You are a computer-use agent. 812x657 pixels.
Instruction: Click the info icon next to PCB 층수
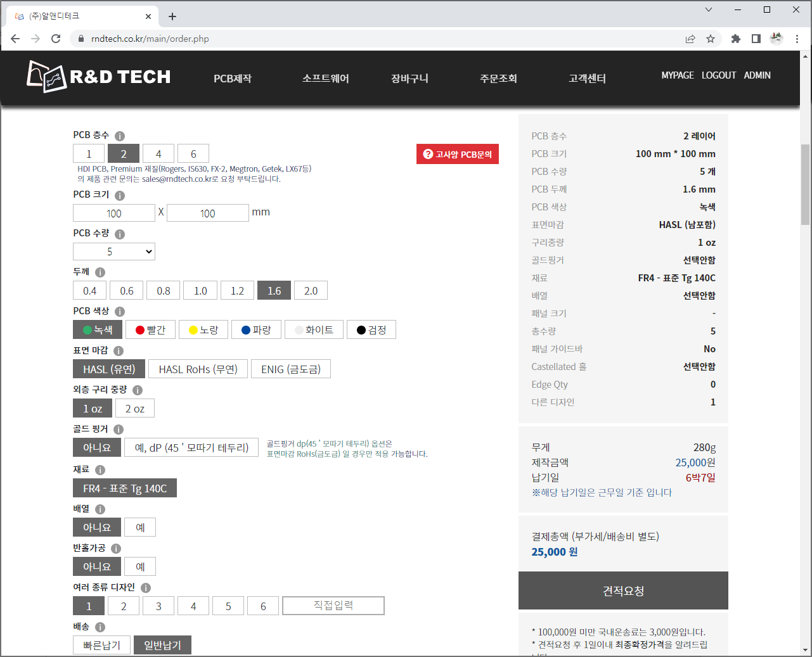(x=120, y=136)
